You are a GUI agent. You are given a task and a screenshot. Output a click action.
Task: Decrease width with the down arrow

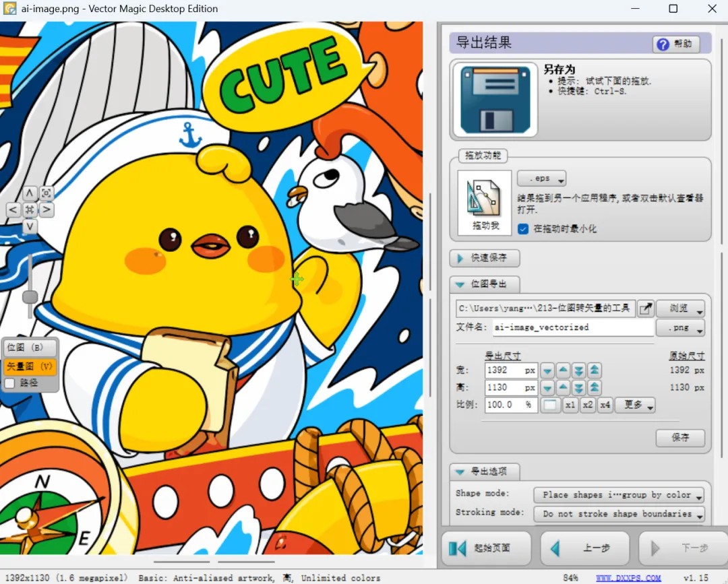pyautogui.click(x=547, y=370)
